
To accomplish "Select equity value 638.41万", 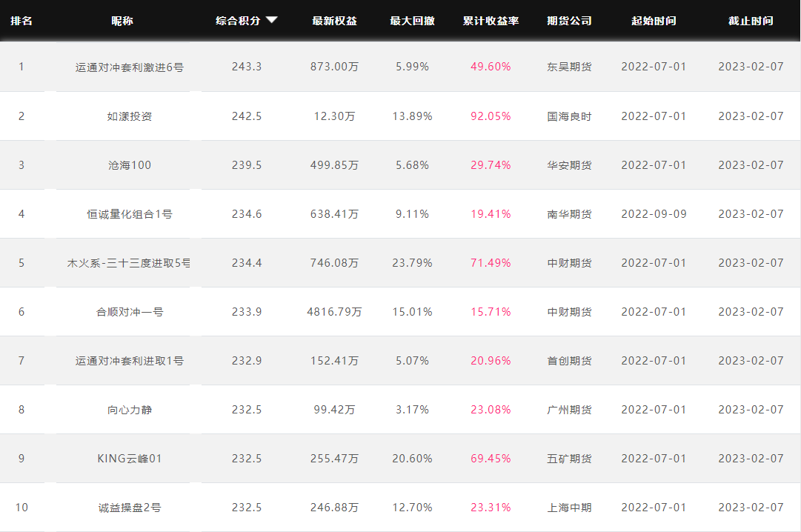I will click(335, 213).
